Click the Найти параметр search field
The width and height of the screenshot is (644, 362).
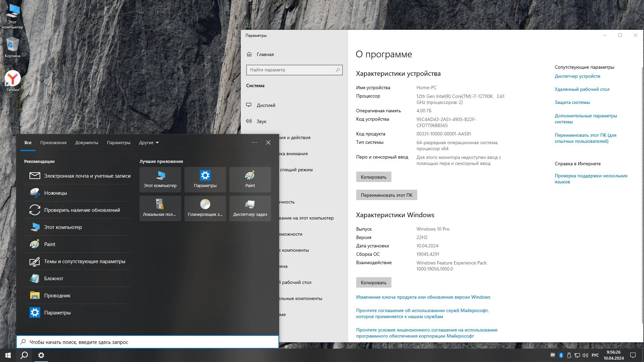click(x=291, y=70)
